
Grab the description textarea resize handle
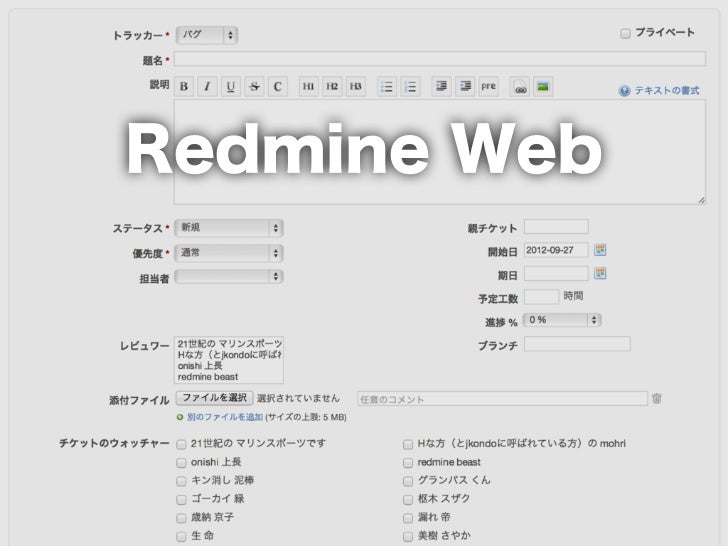(x=701, y=200)
